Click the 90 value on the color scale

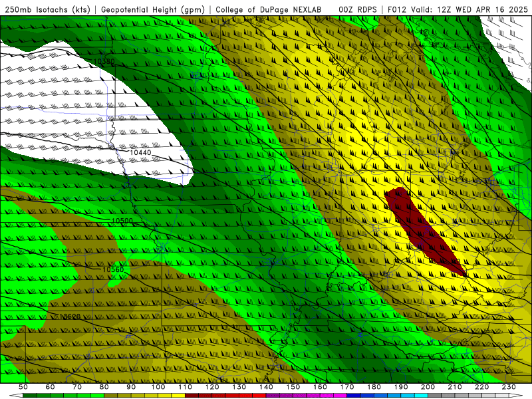pos(131,387)
